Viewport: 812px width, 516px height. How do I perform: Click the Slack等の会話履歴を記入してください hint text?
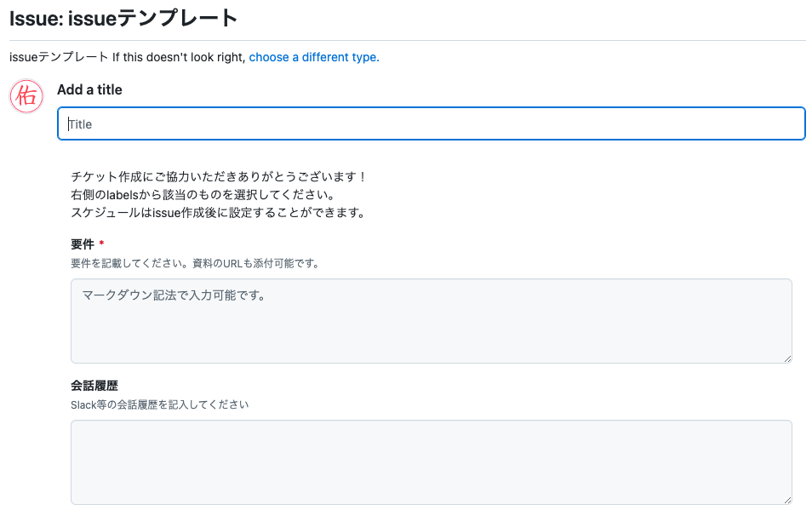(x=159, y=404)
